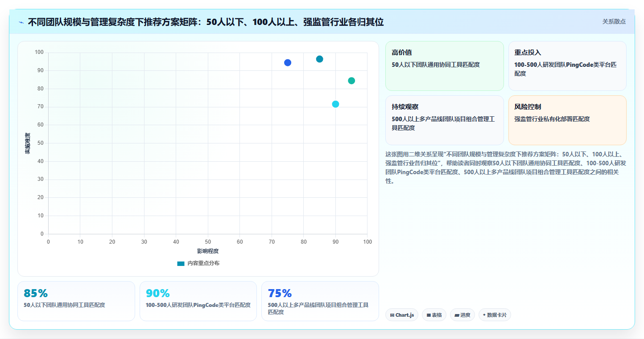This screenshot has width=644, height=339.
Task: Click the lightning icon beside the title
Action: [21, 22]
